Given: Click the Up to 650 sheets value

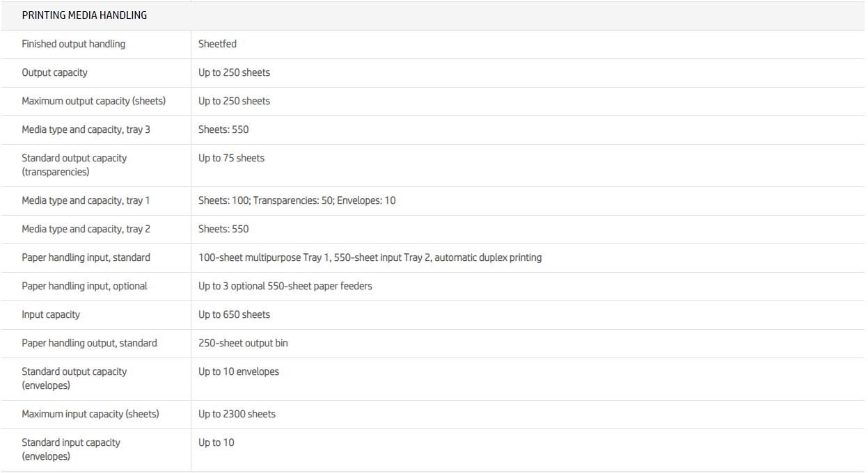Looking at the screenshot, I should [x=234, y=314].
